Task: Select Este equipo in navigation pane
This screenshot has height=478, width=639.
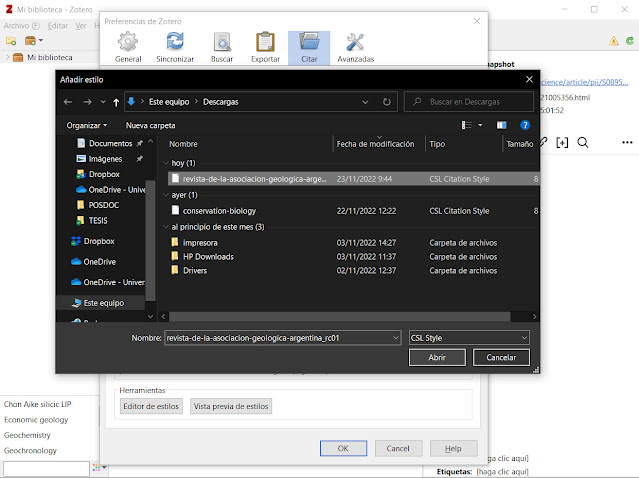Action: click(x=104, y=303)
